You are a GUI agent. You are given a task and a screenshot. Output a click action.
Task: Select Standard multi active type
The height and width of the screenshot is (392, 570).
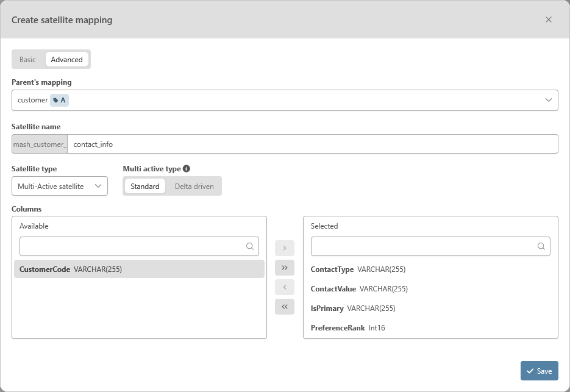[145, 187]
